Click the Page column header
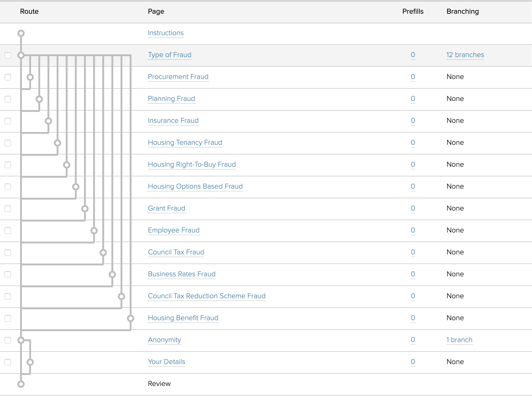 tap(156, 11)
